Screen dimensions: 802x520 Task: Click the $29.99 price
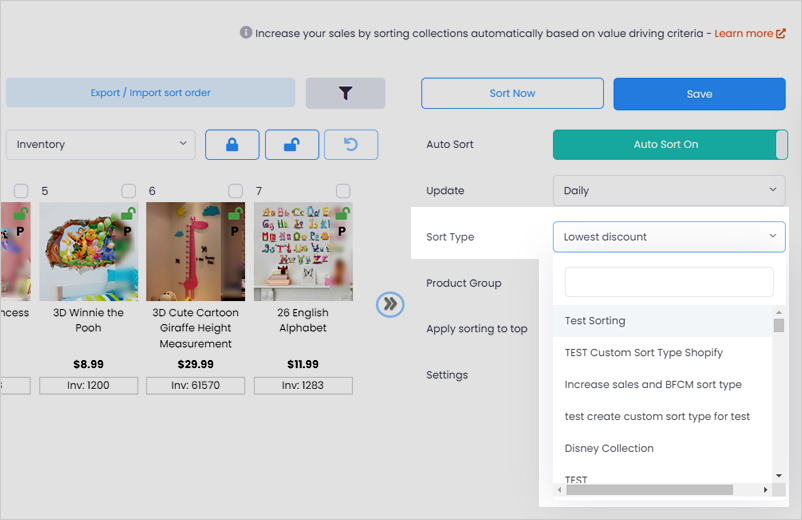[195, 364]
